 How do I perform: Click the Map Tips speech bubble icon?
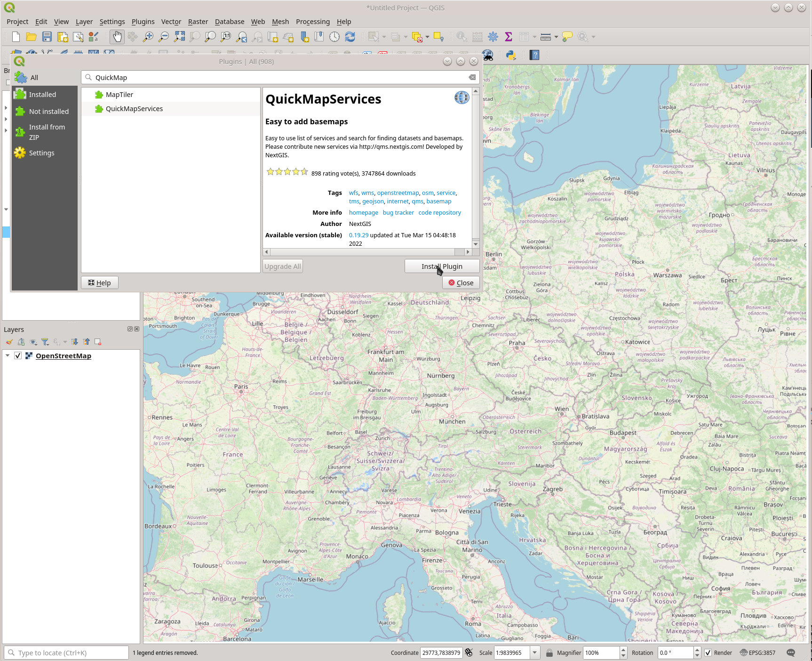tap(567, 37)
